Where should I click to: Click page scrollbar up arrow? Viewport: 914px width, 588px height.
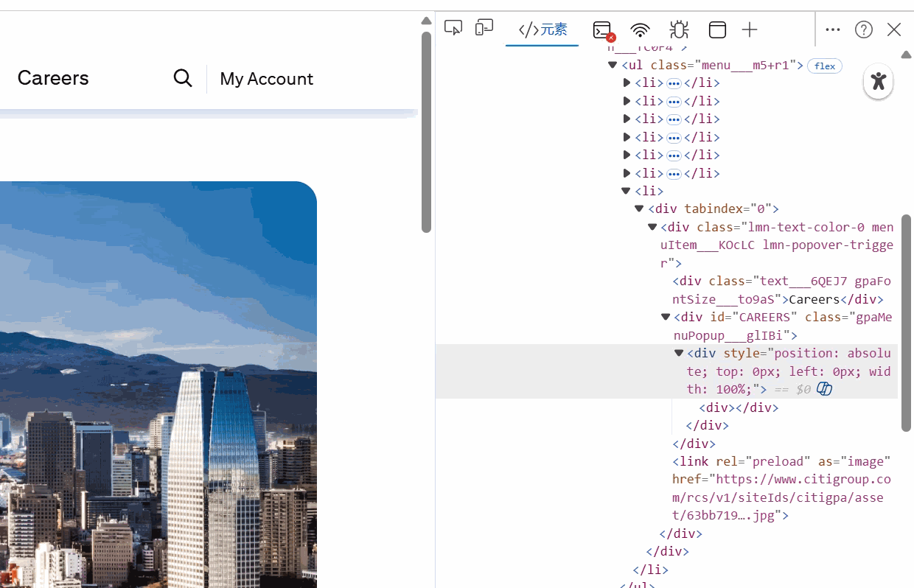(426, 21)
